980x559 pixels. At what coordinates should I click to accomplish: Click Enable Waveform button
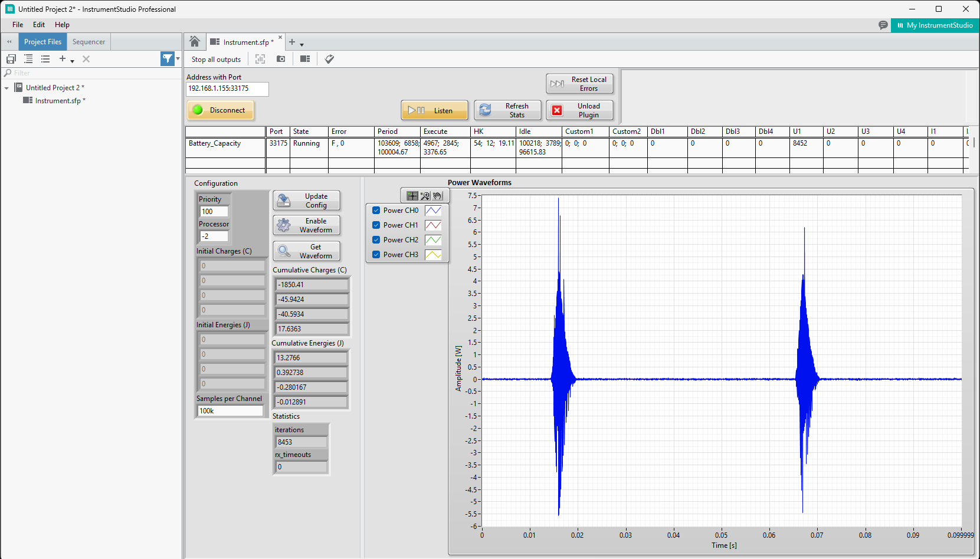(307, 225)
